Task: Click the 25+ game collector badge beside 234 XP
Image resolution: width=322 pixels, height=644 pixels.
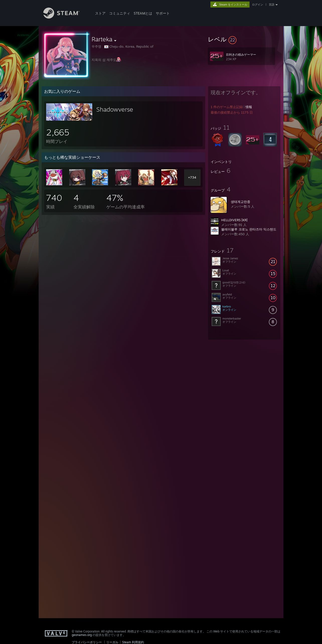Action: click(x=216, y=56)
